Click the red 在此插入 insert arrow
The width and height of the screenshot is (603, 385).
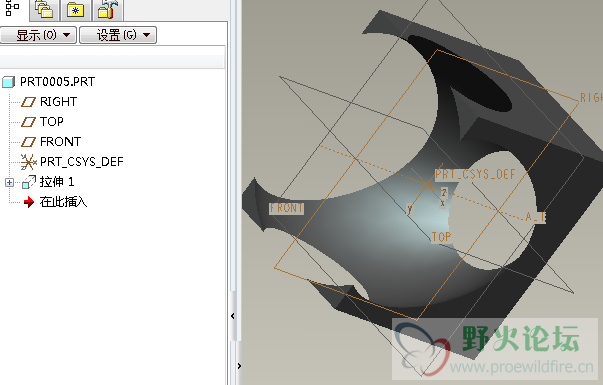[29, 202]
